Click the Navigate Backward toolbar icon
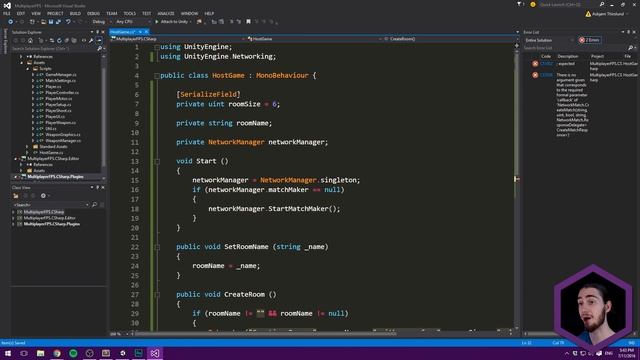The height and width of the screenshot is (360, 640). (11, 22)
